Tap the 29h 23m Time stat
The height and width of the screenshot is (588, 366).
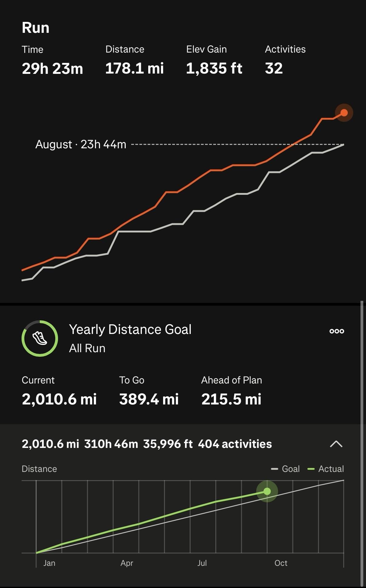pyautogui.click(x=52, y=68)
